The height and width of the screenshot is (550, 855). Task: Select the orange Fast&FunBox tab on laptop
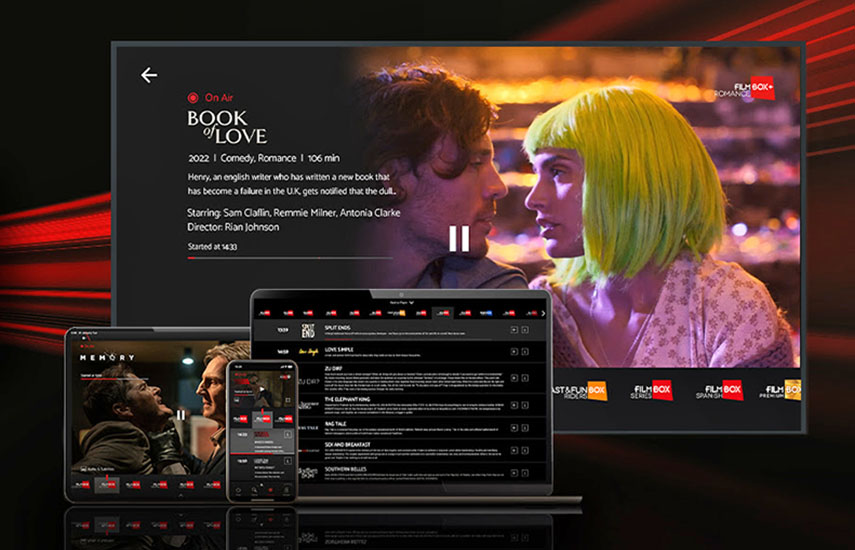(x=396, y=313)
